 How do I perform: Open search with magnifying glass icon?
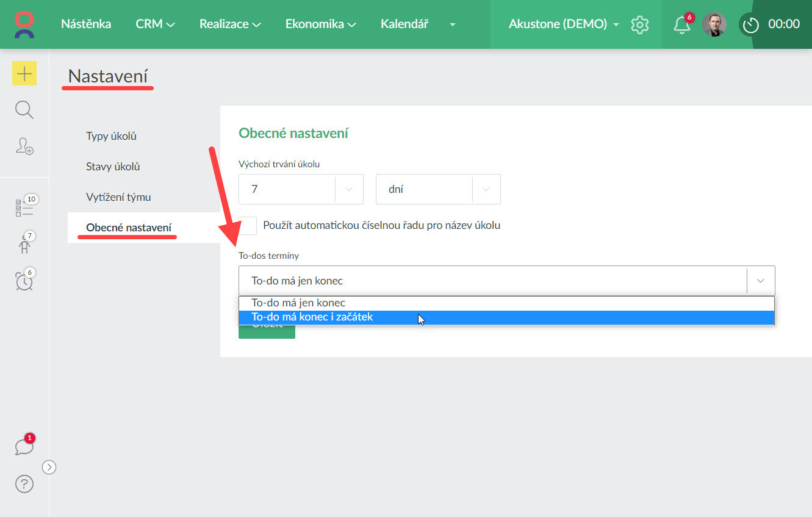(x=24, y=110)
